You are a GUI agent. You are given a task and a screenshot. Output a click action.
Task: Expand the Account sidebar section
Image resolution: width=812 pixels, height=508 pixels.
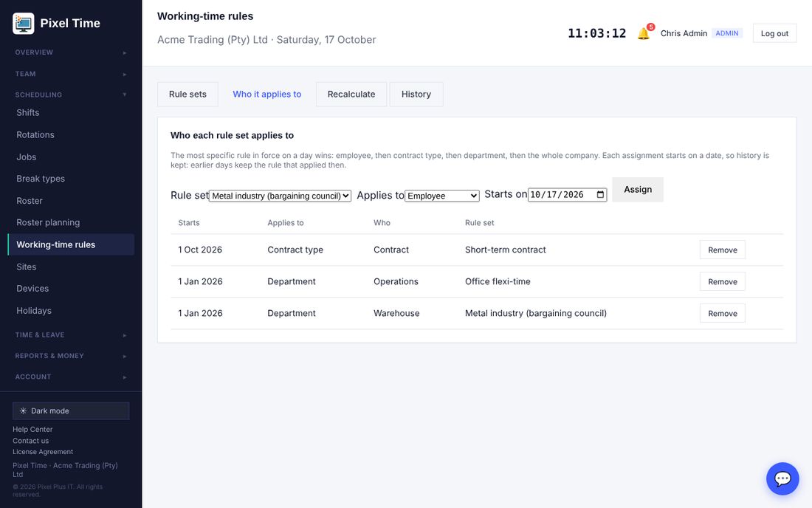click(x=71, y=377)
